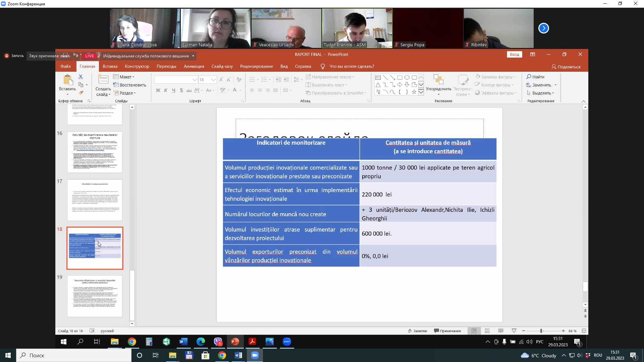Viewport: 644px width, 362px height.
Task: Click the Вход sign-in button
Action: (514, 54)
